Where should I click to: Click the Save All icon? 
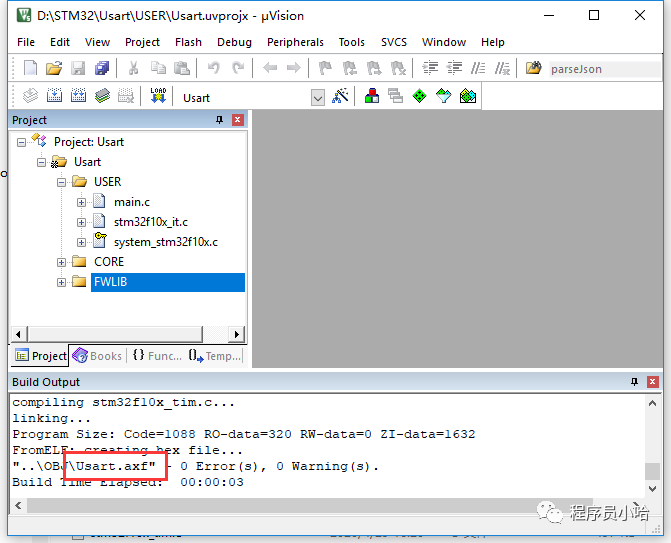point(102,69)
